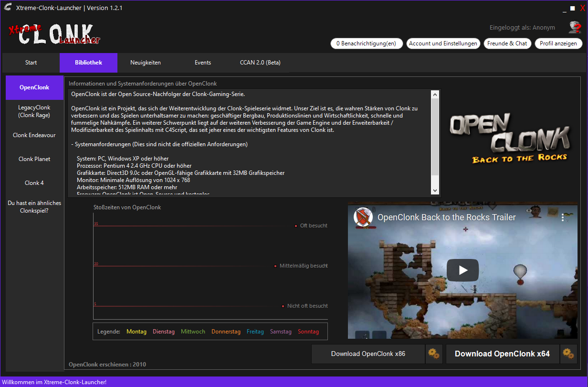
Task: Click the Dienstag legend entry
Action: pyautogui.click(x=164, y=332)
